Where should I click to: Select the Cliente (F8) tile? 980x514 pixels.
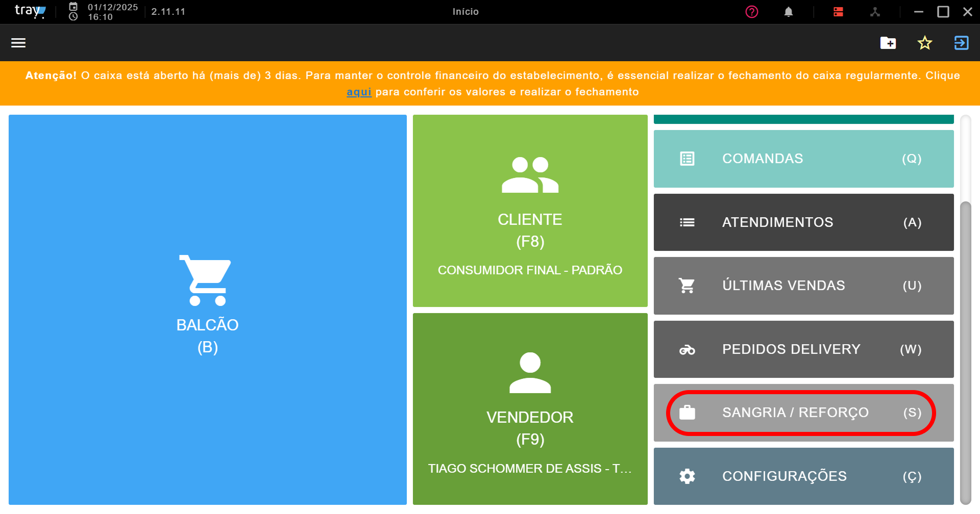(530, 211)
